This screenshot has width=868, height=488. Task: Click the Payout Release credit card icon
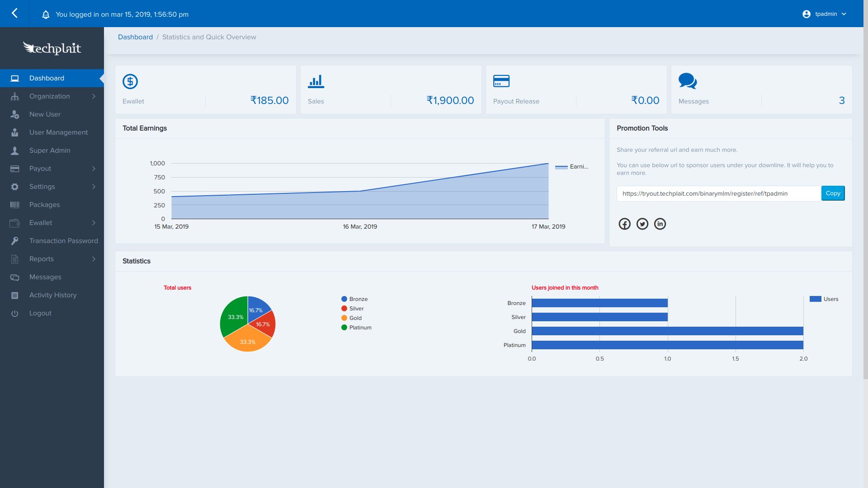(501, 81)
